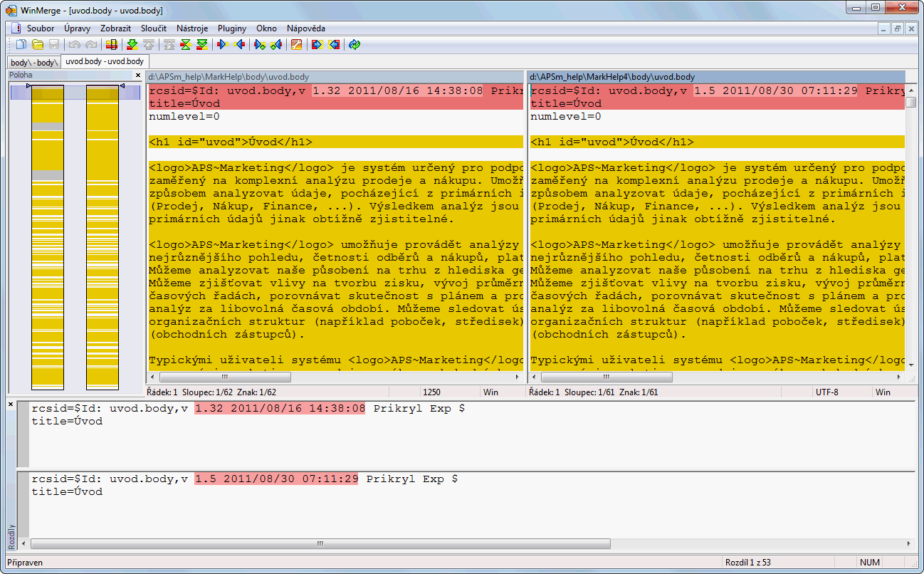The width and height of the screenshot is (924, 574).
Task: Close the Rozdíly diff pane
Action: (11, 405)
